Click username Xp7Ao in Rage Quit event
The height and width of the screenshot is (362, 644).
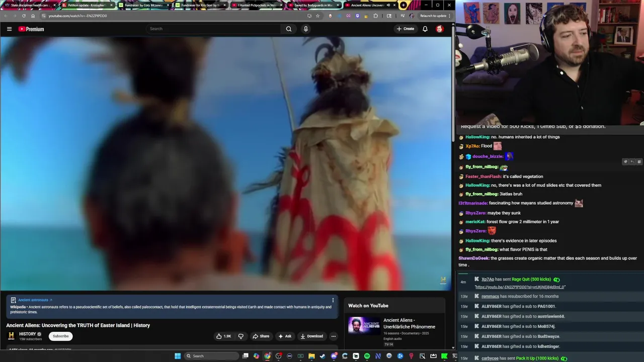pyautogui.click(x=488, y=280)
